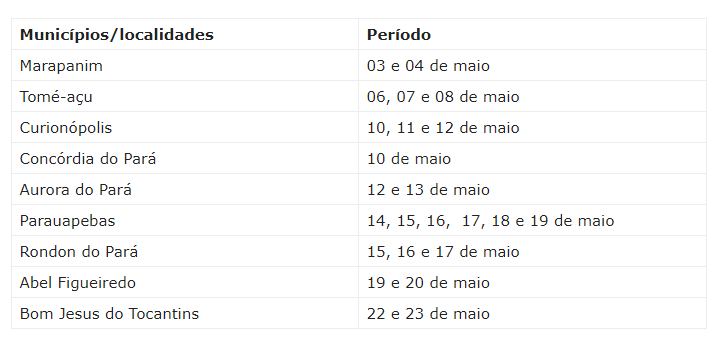The height and width of the screenshot is (364, 721).
Task: Click the '10 de maio' period cell
Action: tap(532, 159)
